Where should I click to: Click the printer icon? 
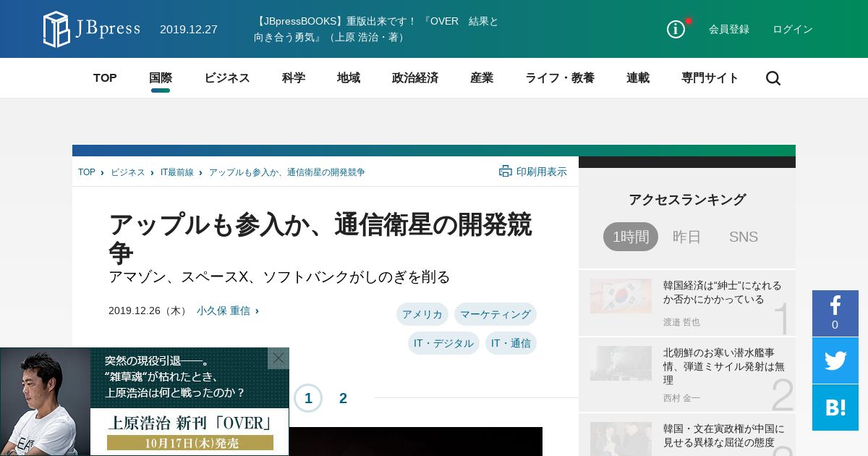tap(506, 172)
